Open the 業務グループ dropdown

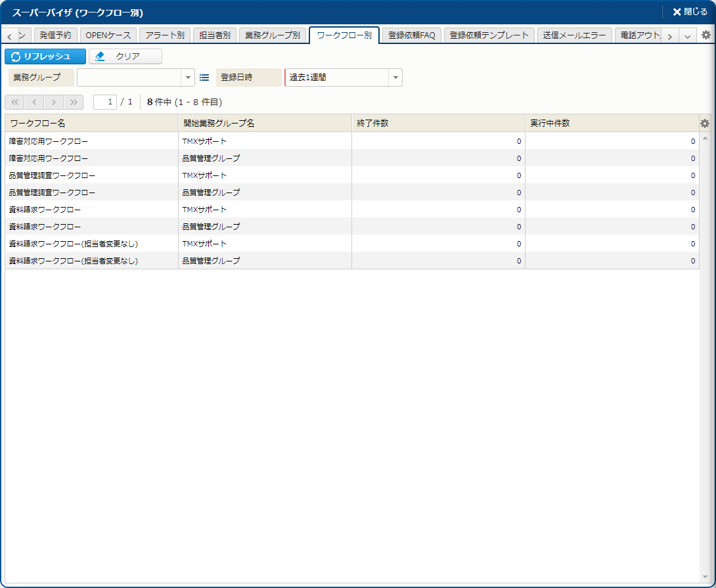click(189, 78)
